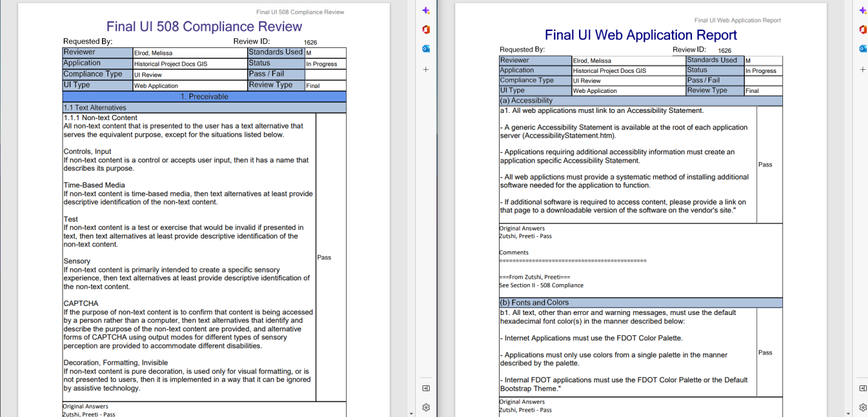Open Outlook in the left window's sidebar
The height and width of the screenshot is (417, 868).
[426, 49]
